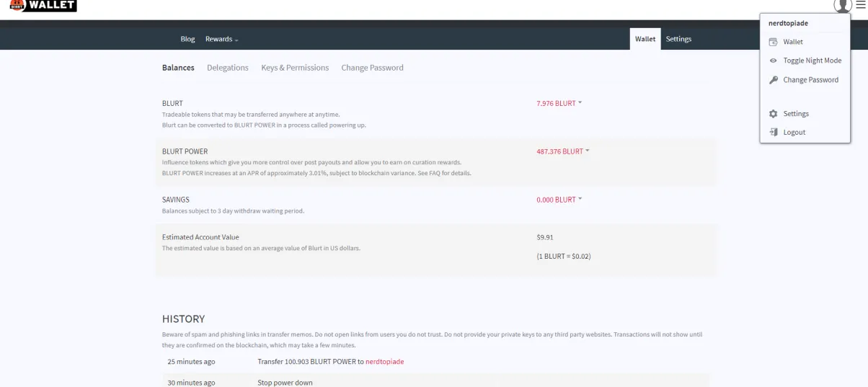Viewport: 868px width, 387px height.
Task: Open the 7.976 BLURT balance dropdown
Action: [559, 103]
